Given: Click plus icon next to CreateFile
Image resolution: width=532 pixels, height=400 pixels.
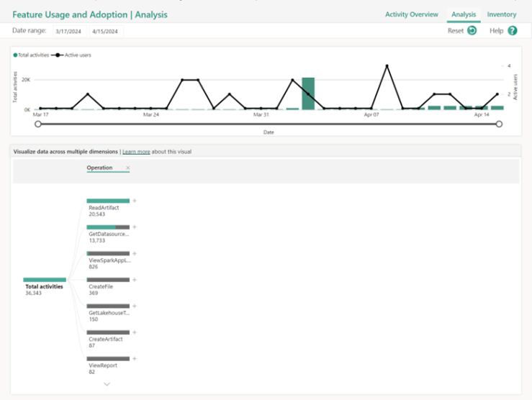Looking at the screenshot, I should pos(135,280).
